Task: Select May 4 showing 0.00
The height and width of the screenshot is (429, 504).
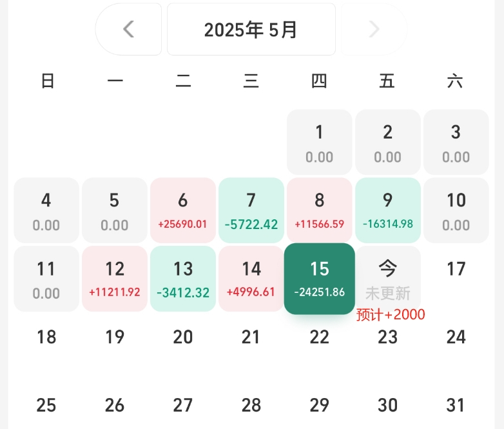Action: pos(46,210)
